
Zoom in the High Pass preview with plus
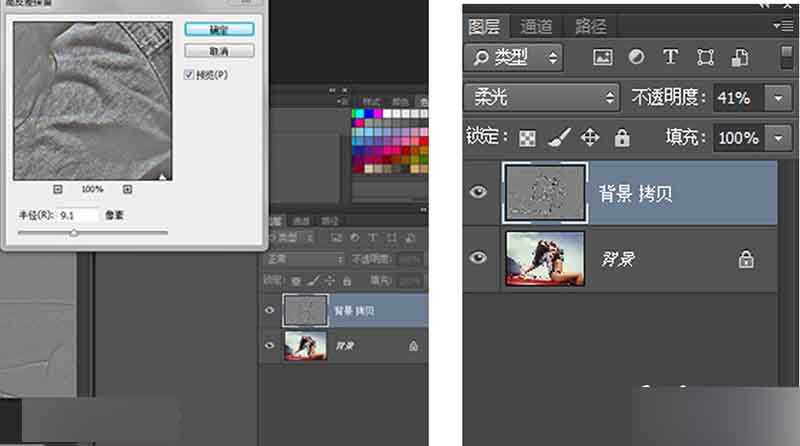coord(128,188)
